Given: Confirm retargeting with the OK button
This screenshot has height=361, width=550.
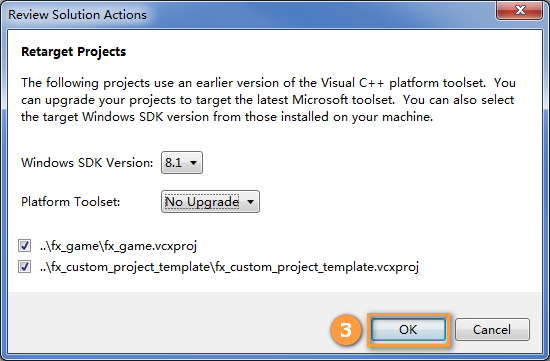Looking at the screenshot, I should 408,329.
